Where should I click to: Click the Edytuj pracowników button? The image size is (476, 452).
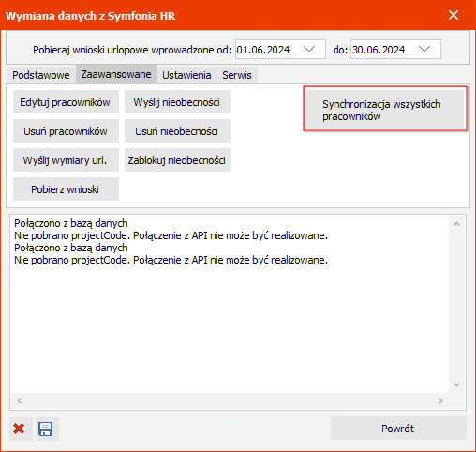coord(66,102)
